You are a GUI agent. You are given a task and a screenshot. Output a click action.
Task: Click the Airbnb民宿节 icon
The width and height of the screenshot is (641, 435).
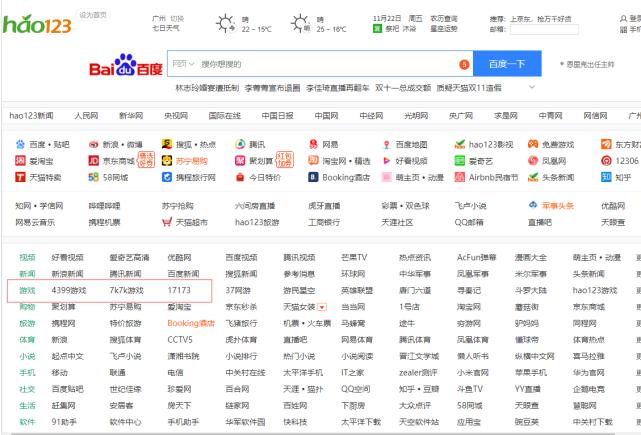coord(460,177)
